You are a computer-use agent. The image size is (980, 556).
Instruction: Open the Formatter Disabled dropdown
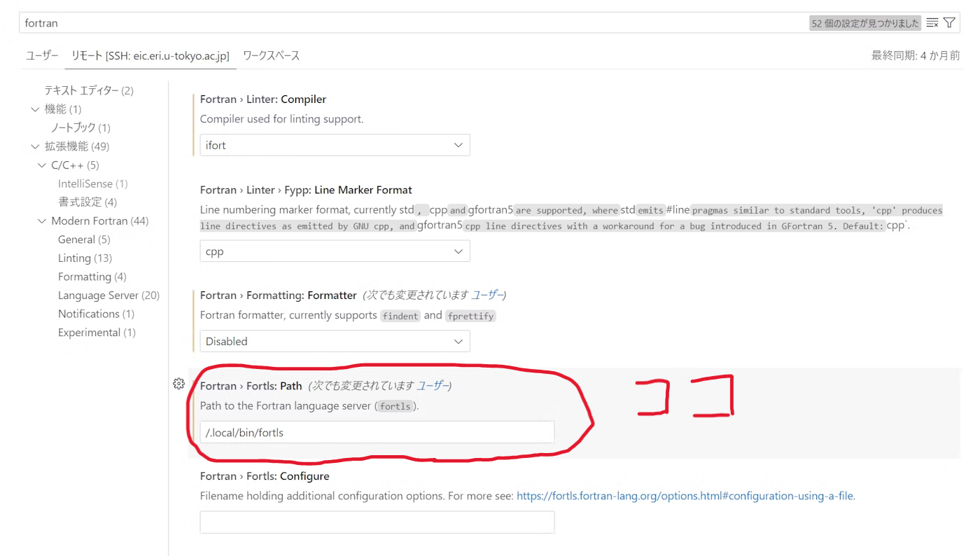click(335, 341)
